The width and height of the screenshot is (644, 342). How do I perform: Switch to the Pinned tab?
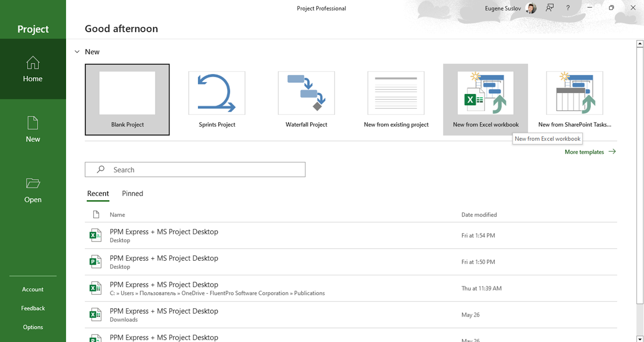tap(132, 193)
